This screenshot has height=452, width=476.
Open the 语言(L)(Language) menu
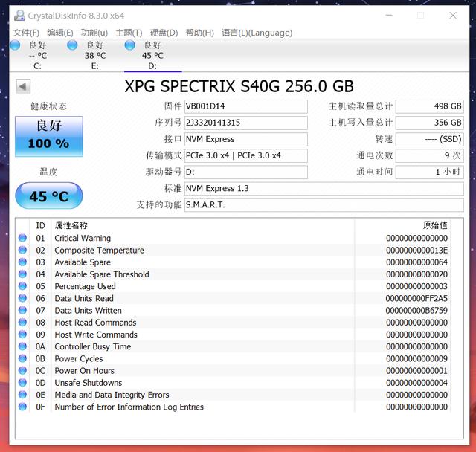[x=257, y=33]
